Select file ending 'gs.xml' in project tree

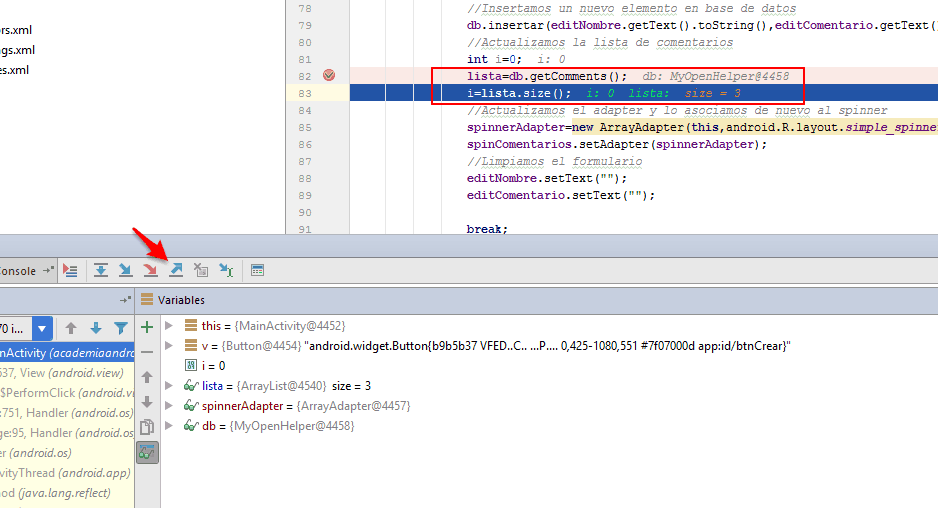pyautogui.click(x=17, y=50)
